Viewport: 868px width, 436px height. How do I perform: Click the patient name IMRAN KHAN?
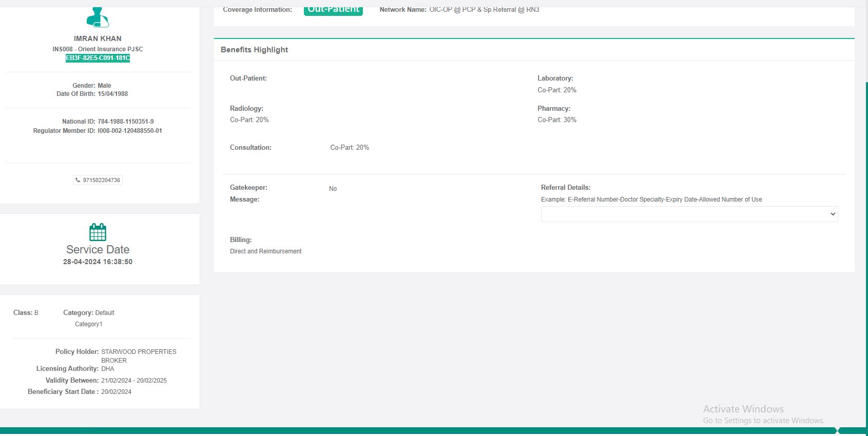tap(98, 38)
